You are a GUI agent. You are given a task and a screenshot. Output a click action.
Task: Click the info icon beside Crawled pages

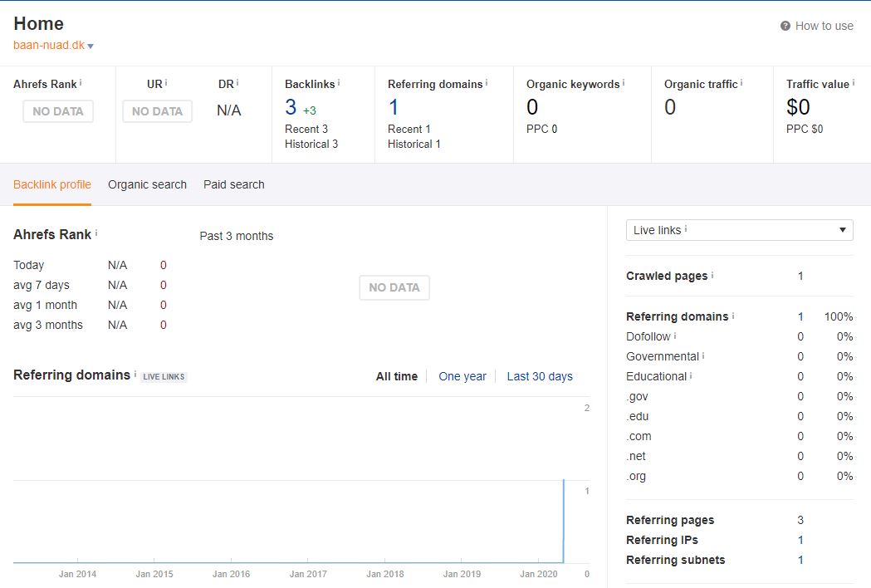712,275
